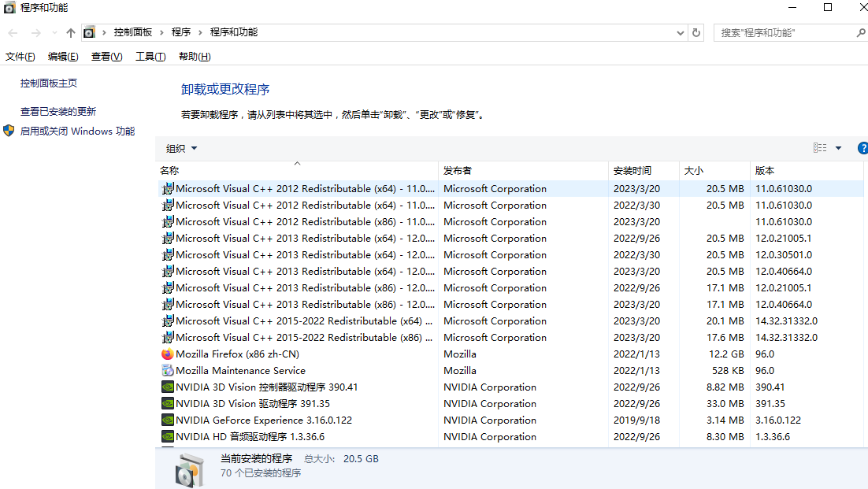868x489 pixels.
Task: Click the Mozilla Firefox icon
Action: point(167,354)
